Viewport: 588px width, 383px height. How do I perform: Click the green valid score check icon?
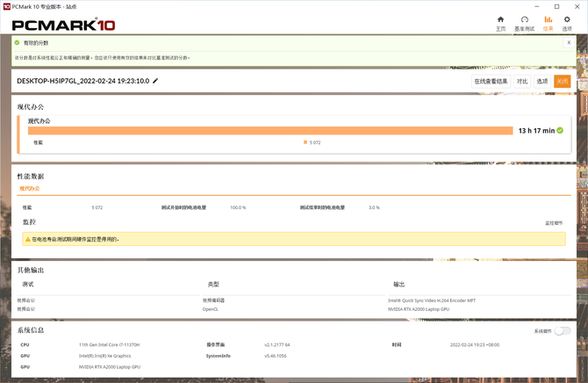17,42
